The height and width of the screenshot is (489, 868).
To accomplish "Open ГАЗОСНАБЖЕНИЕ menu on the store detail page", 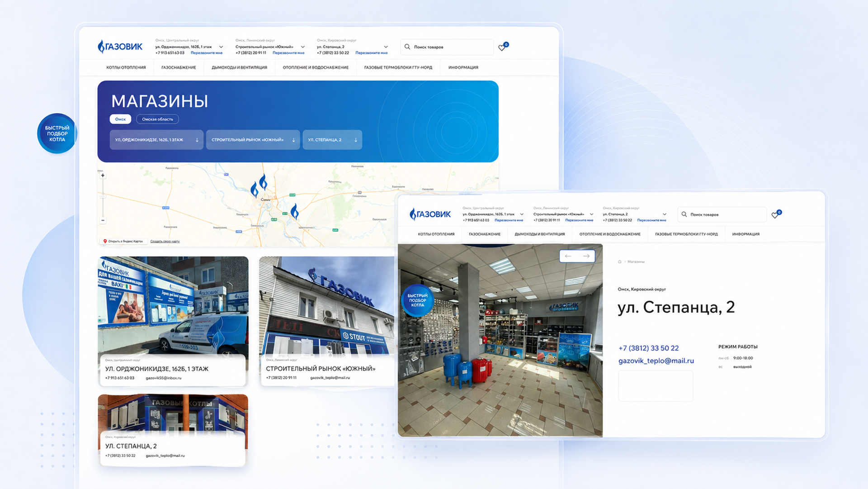I will click(485, 234).
